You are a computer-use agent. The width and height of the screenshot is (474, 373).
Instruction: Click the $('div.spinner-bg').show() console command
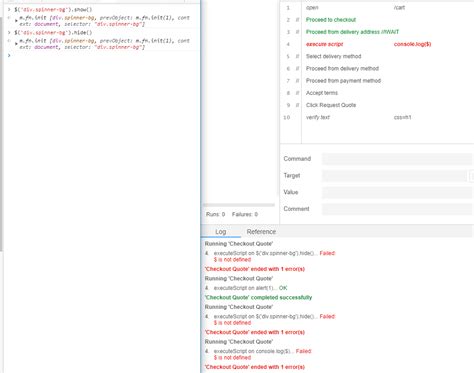click(x=53, y=10)
